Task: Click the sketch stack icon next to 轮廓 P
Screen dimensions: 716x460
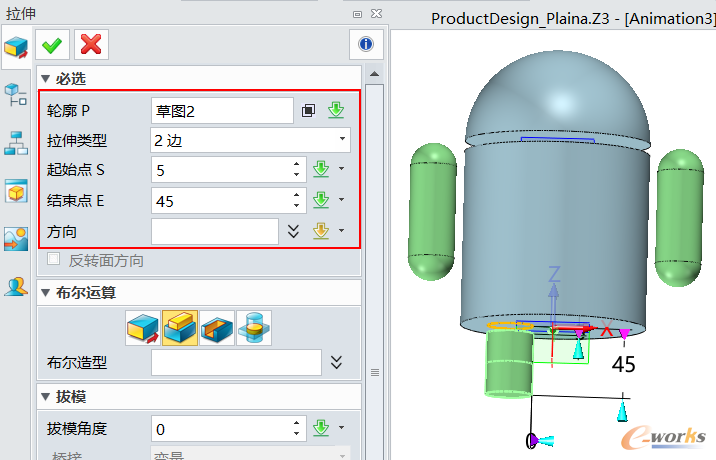Action: coord(308,111)
